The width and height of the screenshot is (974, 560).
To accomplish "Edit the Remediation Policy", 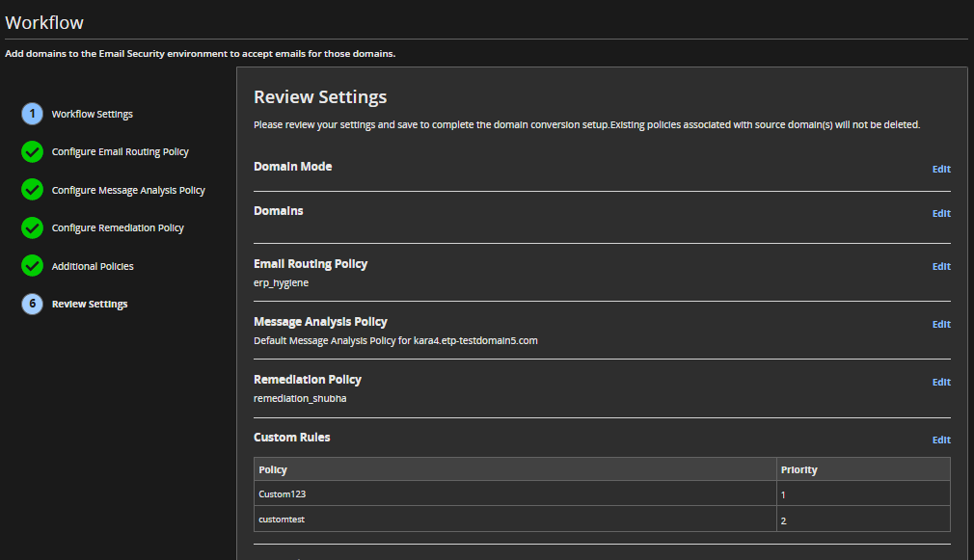I will coord(941,382).
